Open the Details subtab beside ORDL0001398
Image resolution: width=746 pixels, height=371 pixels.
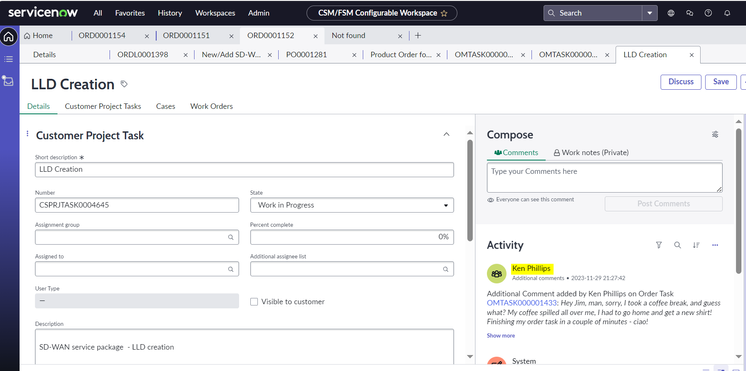tap(44, 55)
